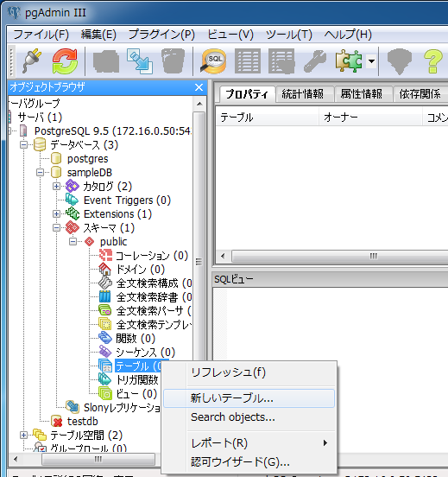The width and height of the screenshot is (448, 477).
Task: Click the Extensions green icon
Action: 73,213
